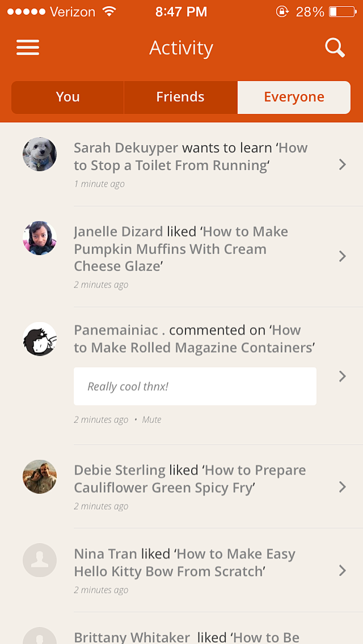This screenshot has width=363, height=644.
Task: Open Sarah Dekuyper's name link
Action: (126, 148)
